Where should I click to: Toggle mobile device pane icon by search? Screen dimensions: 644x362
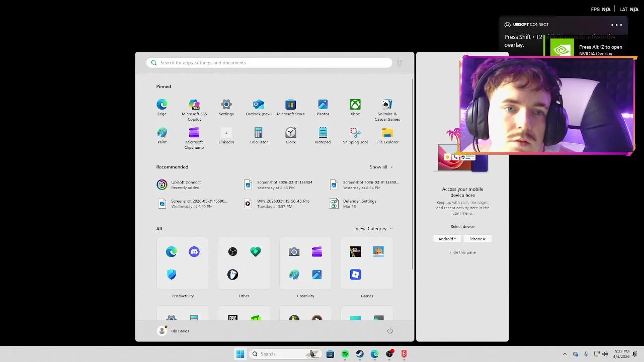(x=399, y=63)
